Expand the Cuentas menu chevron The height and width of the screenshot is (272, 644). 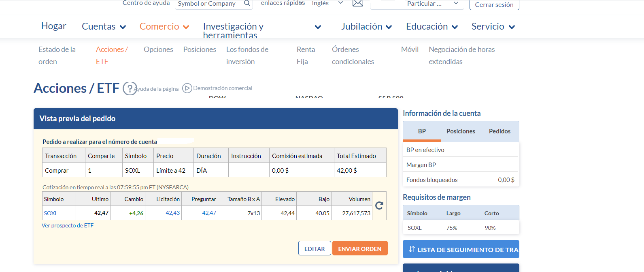click(x=123, y=27)
